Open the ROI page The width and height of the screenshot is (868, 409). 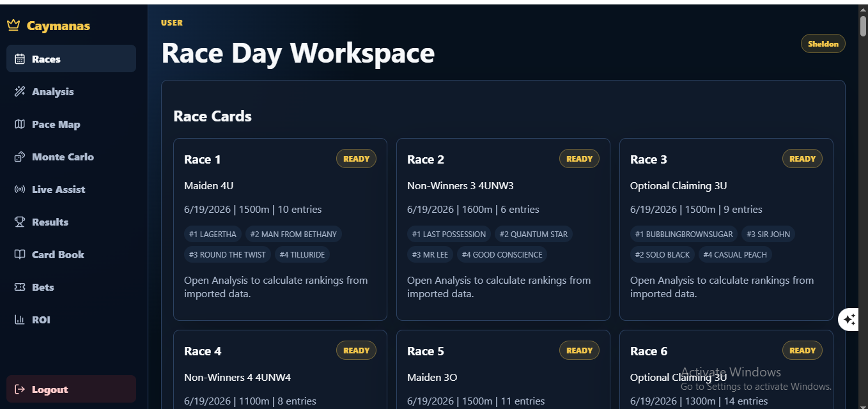click(71, 320)
